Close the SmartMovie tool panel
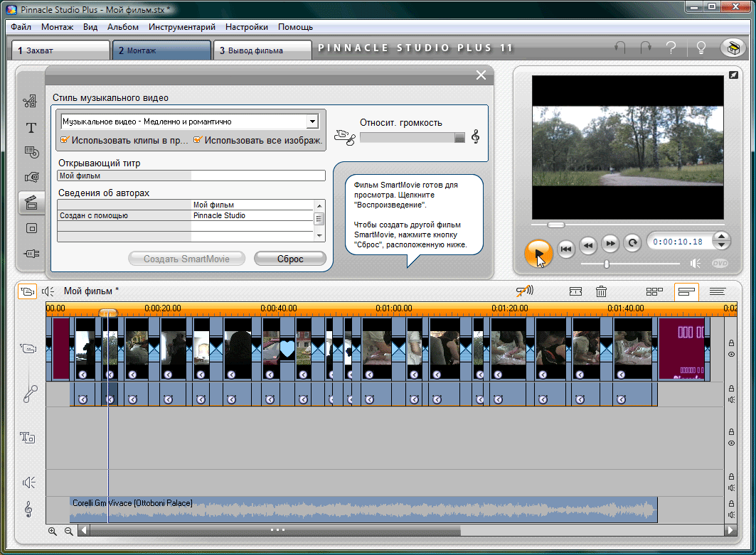 click(481, 75)
